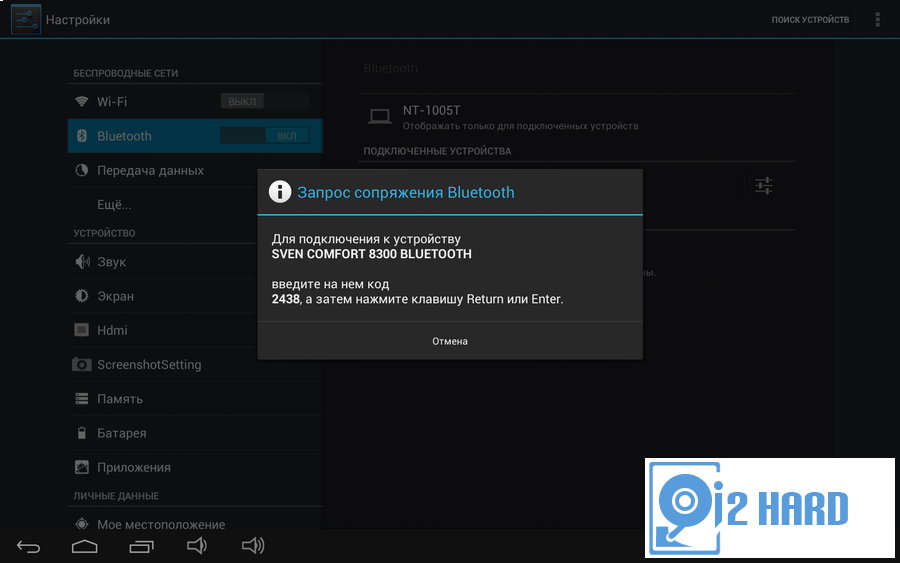Click the storage icon beside Память
Viewport: 900px width, 563px height.
pos(82,399)
